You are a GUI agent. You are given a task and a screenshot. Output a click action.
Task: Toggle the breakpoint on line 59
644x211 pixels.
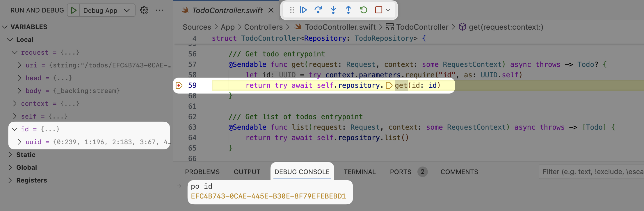(x=179, y=85)
